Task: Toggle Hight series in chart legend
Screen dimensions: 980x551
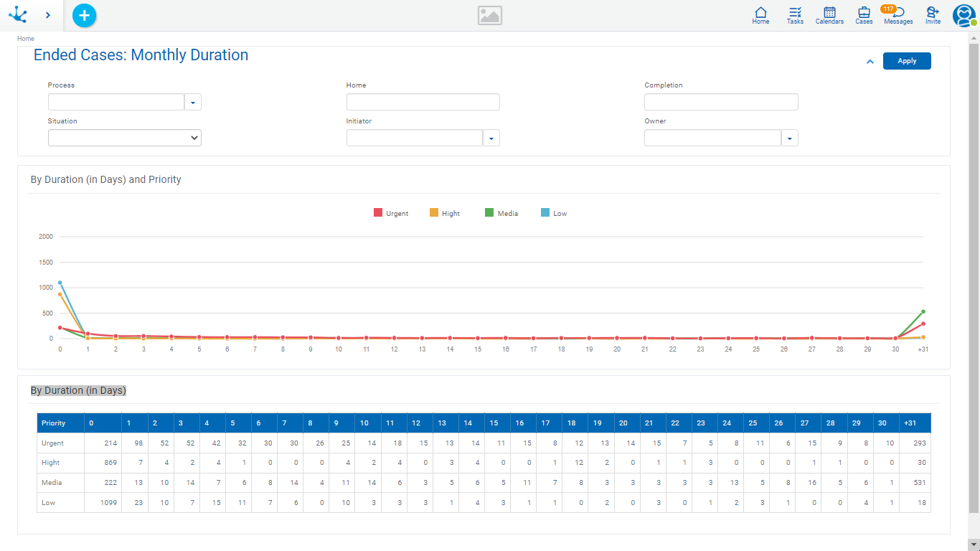Action: pyautogui.click(x=445, y=213)
